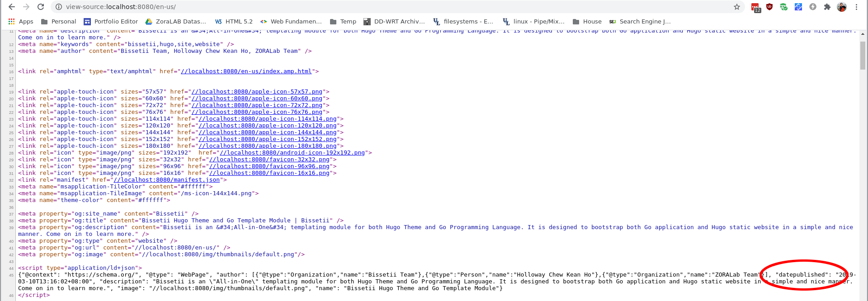Open the blue smiley checkmark extension

coord(798,7)
